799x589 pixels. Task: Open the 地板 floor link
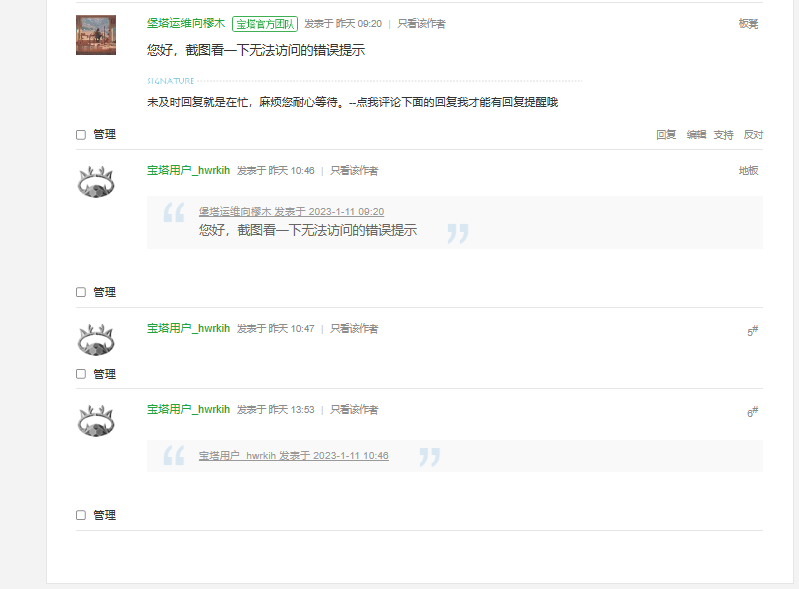click(749, 171)
